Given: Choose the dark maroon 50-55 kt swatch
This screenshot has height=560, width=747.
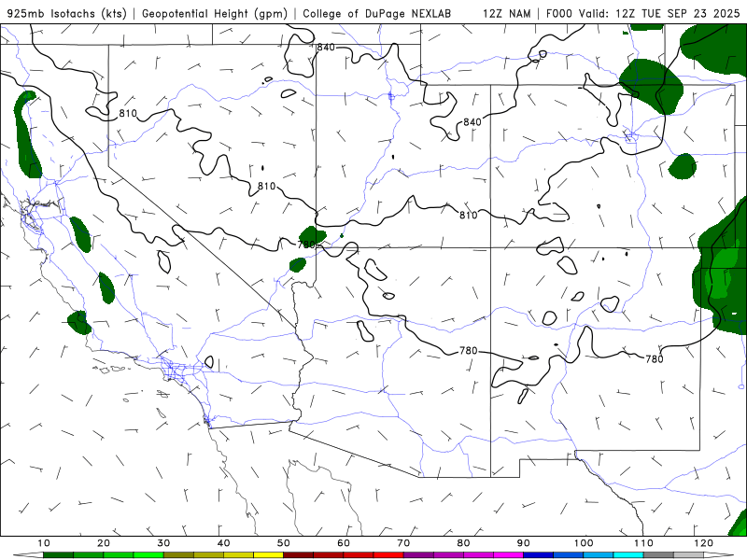Looking at the screenshot, I should (x=298, y=555).
